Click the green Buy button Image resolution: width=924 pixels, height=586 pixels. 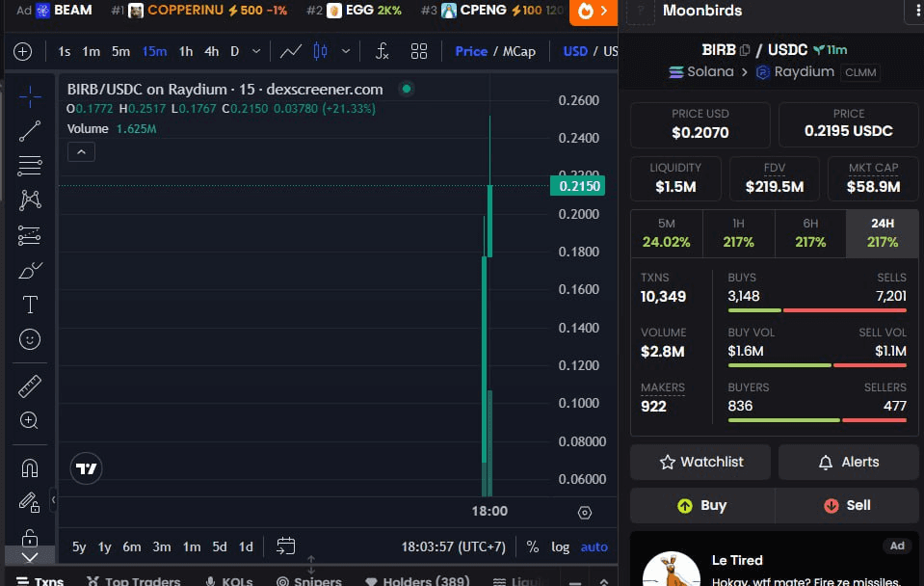(x=702, y=506)
